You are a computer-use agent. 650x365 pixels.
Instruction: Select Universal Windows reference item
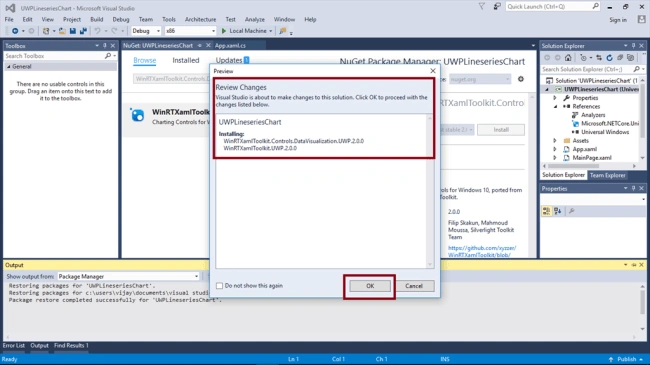[x=605, y=132]
